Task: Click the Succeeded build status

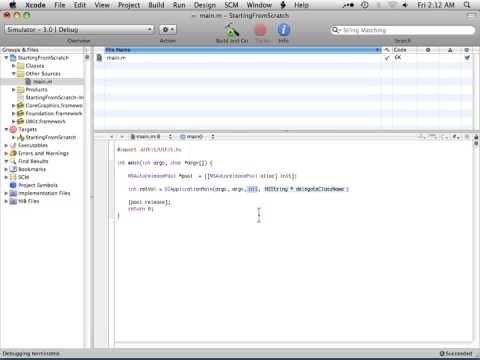Action: [456, 353]
